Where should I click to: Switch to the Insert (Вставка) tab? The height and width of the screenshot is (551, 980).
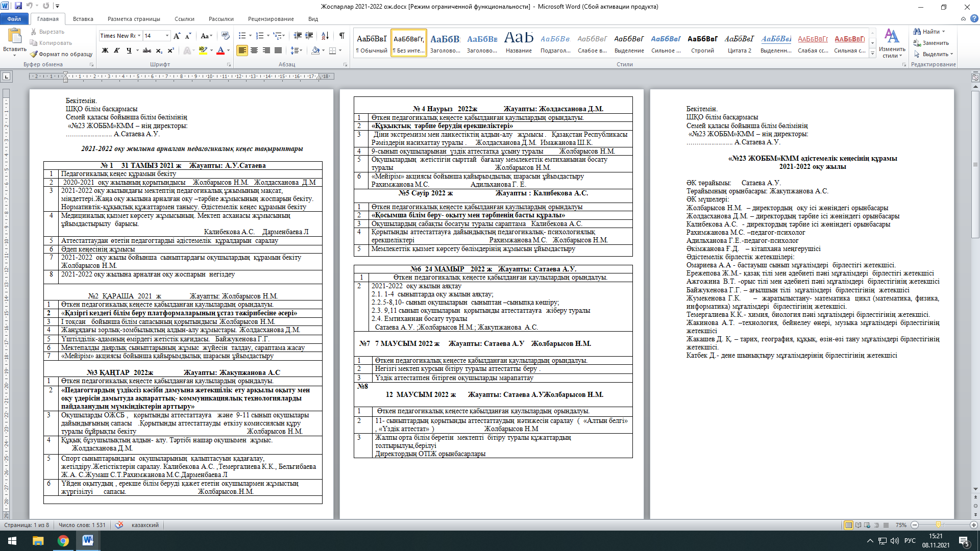[x=83, y=19]
